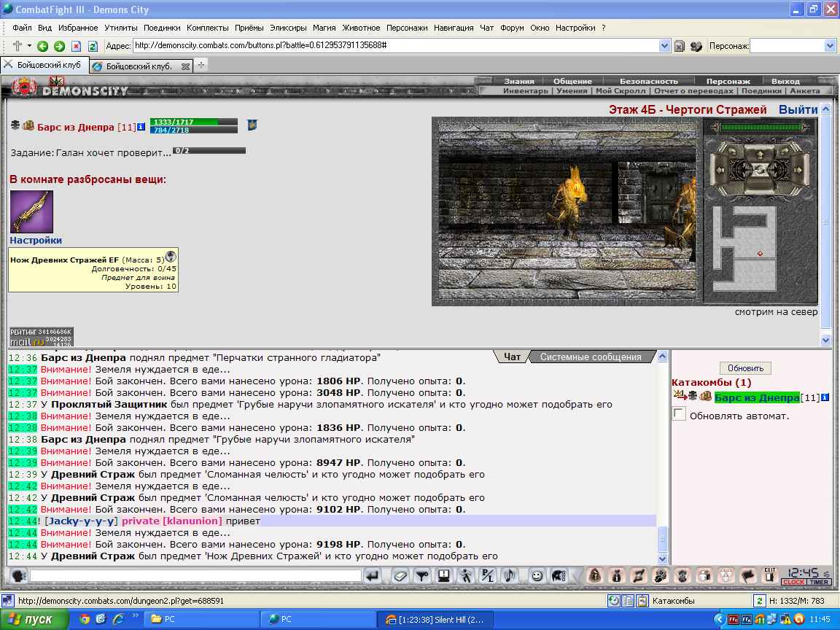
Task: Open the Пуск start button
Action: point(34,619)
